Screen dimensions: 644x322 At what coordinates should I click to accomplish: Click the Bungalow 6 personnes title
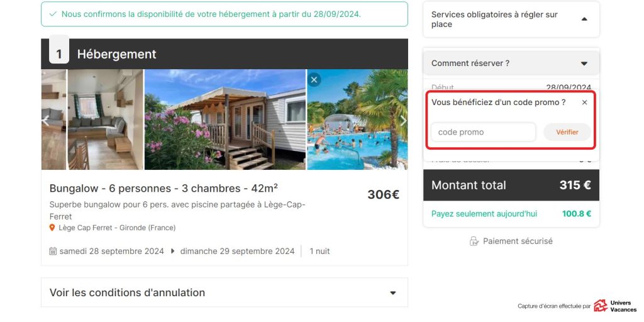[164, 189]
